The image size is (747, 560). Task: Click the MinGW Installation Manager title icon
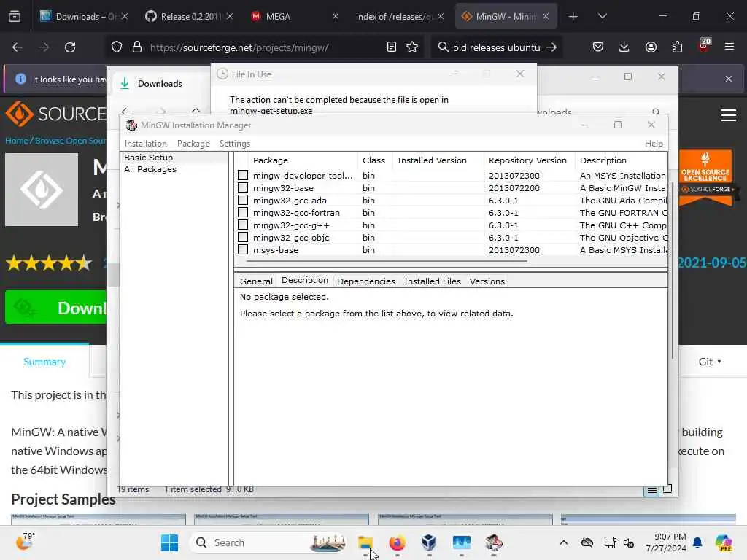tap(131, 125)
